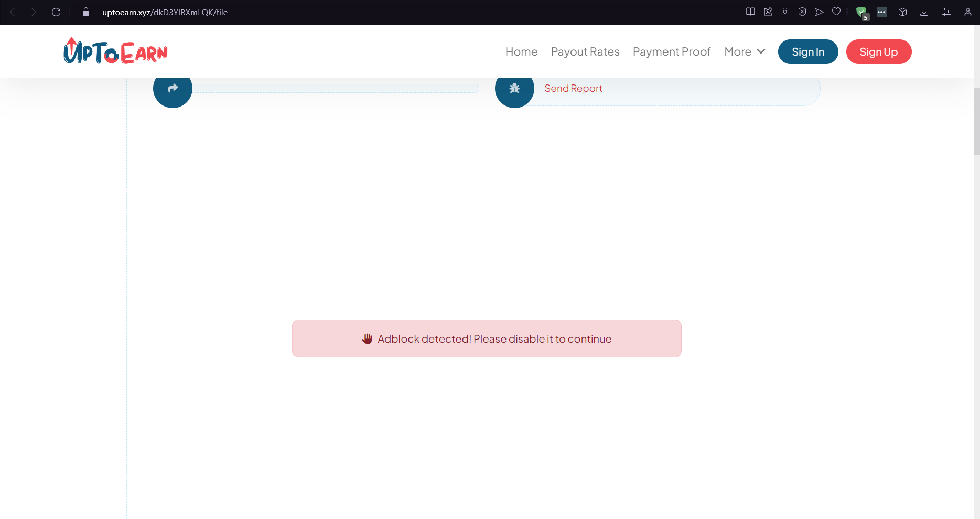This screenshot has width=980, height=519.
Task: Click the cube-shaped extensions icon
Action: [x=903, y=12]
